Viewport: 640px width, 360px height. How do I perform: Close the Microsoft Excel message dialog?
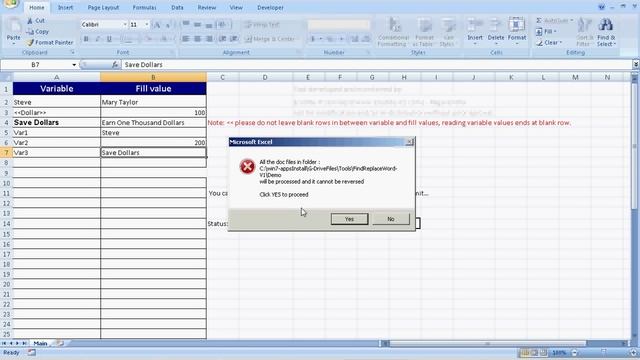tap(409, 142)
